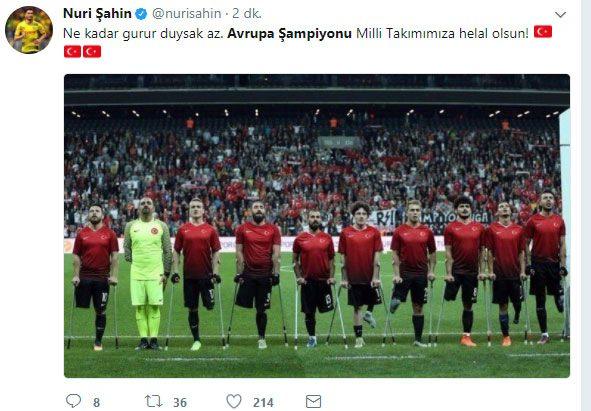Open the tweet via the 2 dk. timestamp
This screenshot has height=411, width=591.
pos(247,14)
